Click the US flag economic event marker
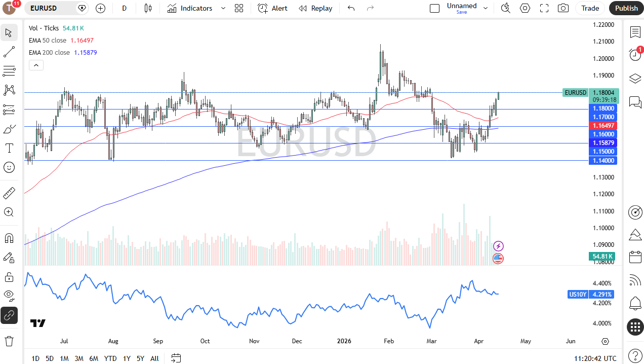The height and width of the screenshot is (364, 644). (498, 259)
